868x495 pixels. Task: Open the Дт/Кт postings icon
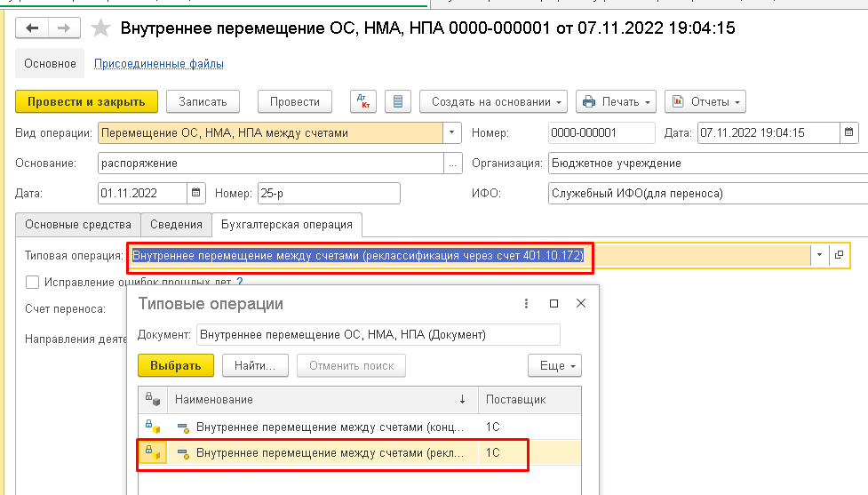pos(362,101)
